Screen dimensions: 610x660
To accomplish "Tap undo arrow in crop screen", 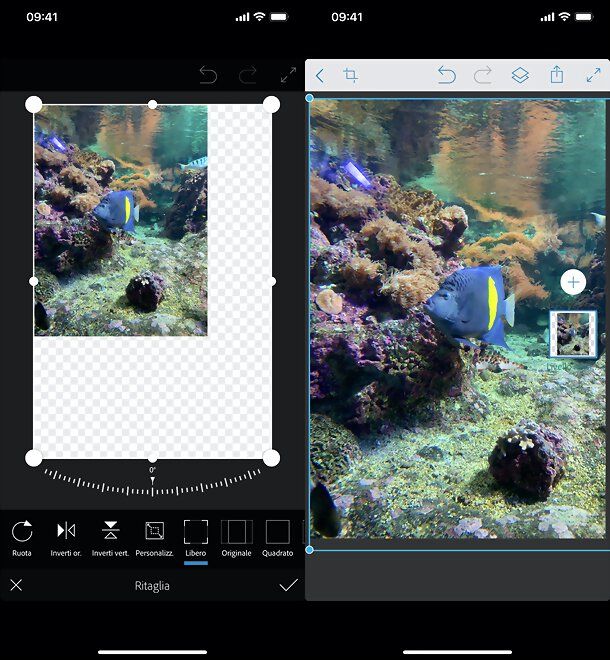I will click(x=208, y=75).
